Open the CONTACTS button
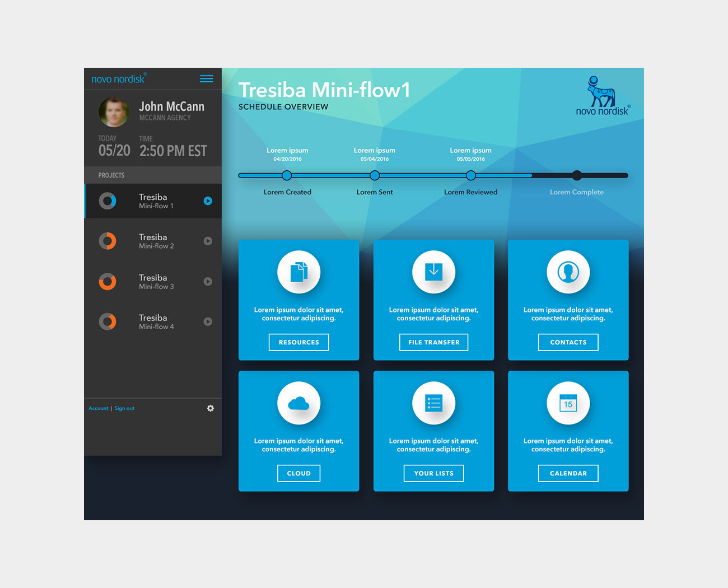The image size is (728, 588). (x=568, y=342)
